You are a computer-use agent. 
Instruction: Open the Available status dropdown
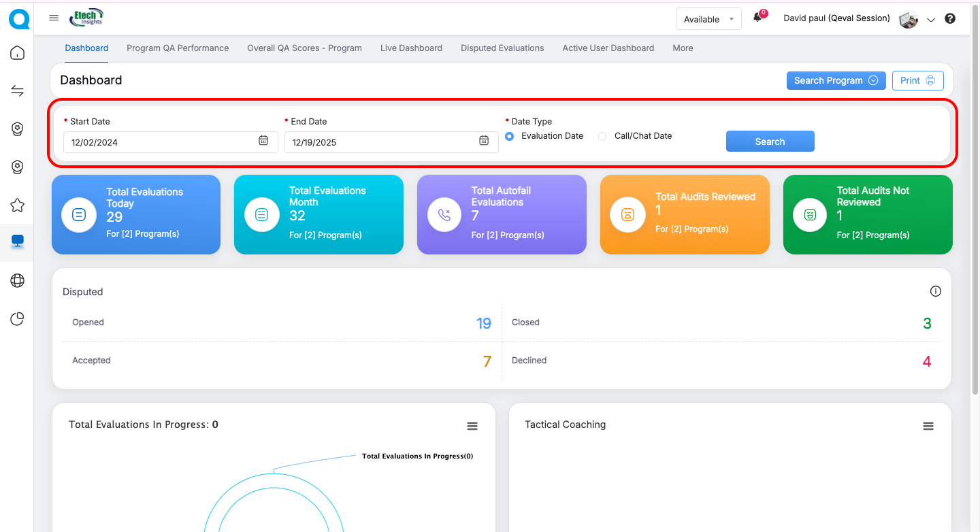[x=708, y=19]
